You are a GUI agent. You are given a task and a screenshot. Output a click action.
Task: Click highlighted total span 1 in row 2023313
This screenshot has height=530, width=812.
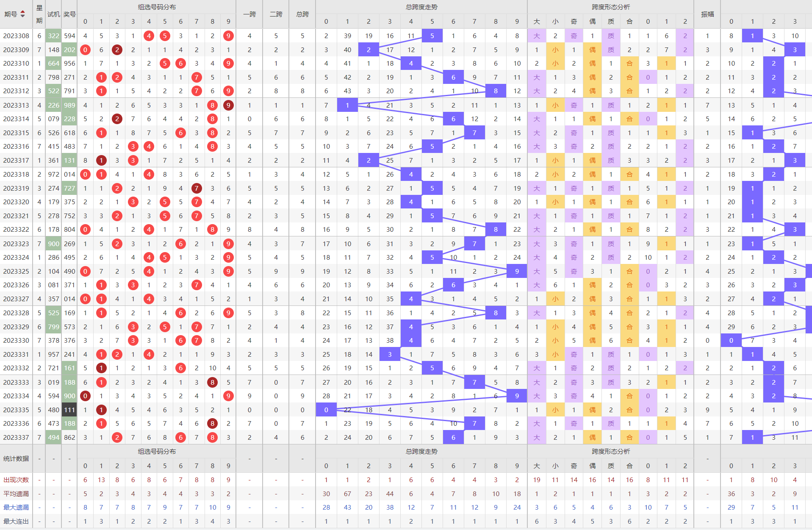point(347,105)
